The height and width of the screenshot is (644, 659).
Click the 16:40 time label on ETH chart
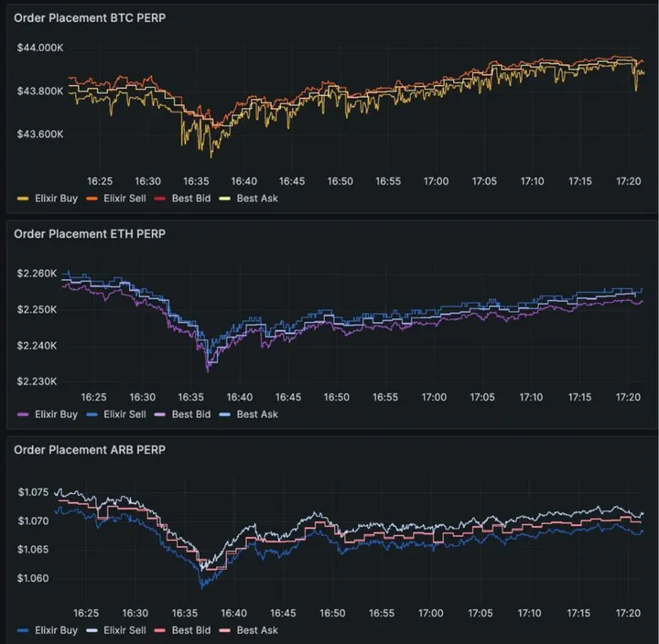(x=240, y=397)
